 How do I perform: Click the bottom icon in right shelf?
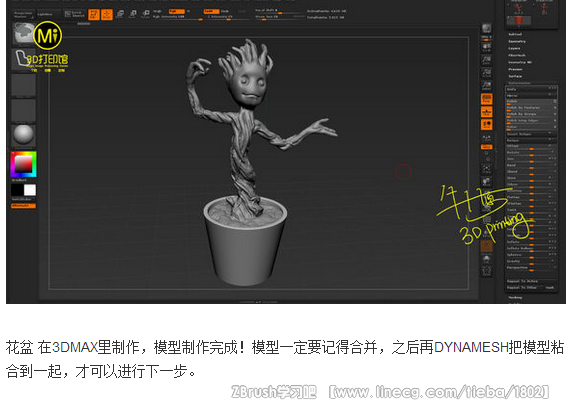pos(486,271)
